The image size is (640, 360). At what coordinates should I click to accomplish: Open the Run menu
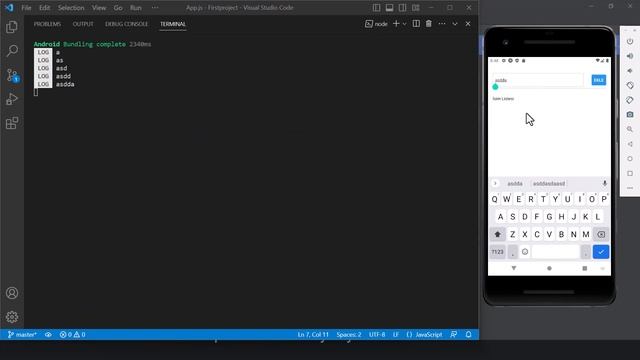pyautogui.click(x=136, y=7)
